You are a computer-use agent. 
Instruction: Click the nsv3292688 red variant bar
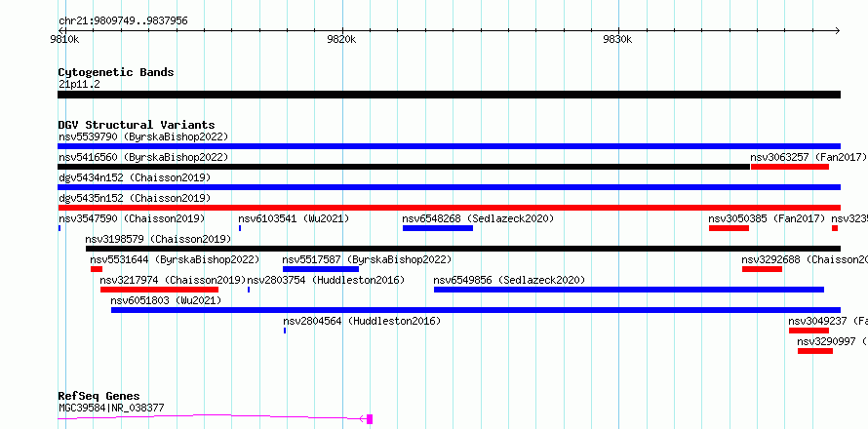[763, 269]
